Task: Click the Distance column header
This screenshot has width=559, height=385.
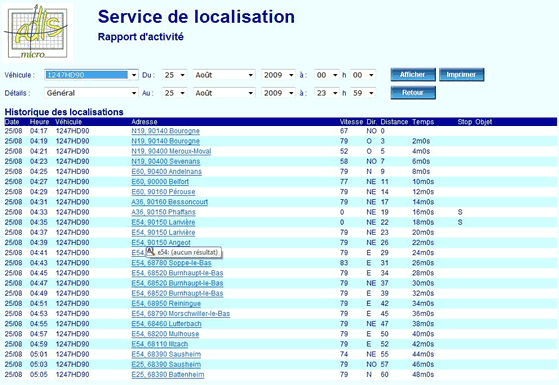Action: 394,122
